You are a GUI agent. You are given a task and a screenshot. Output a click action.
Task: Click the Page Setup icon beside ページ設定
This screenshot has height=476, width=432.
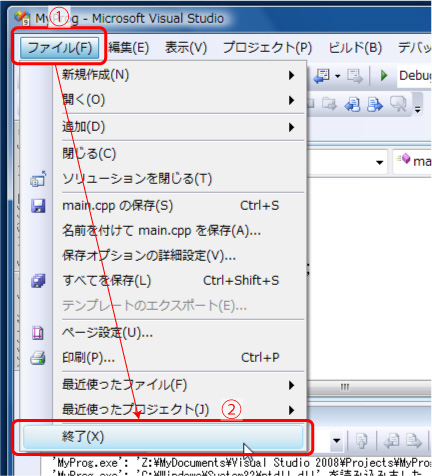[38, 333]
